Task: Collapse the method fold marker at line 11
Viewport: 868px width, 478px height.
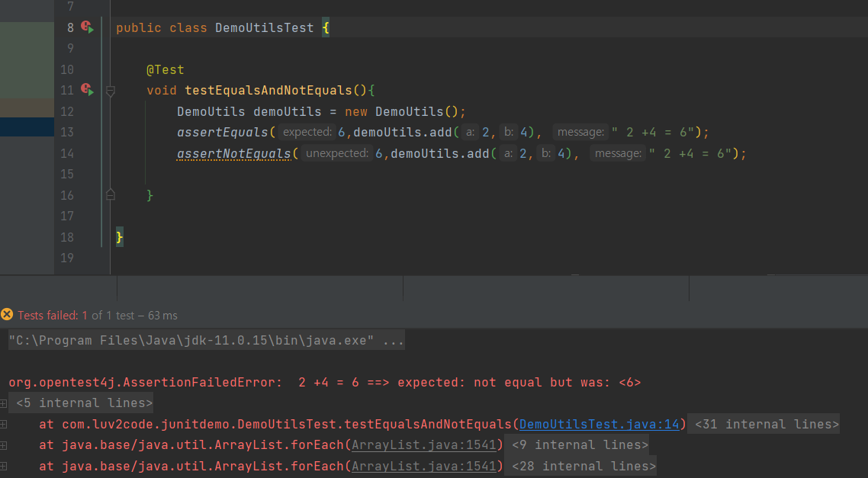Action: [x=110, y=91]
